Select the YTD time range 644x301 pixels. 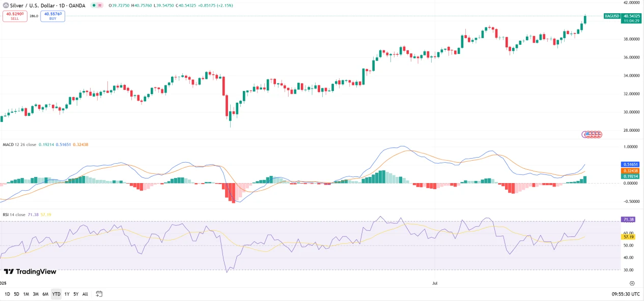(x=56, y=294)
